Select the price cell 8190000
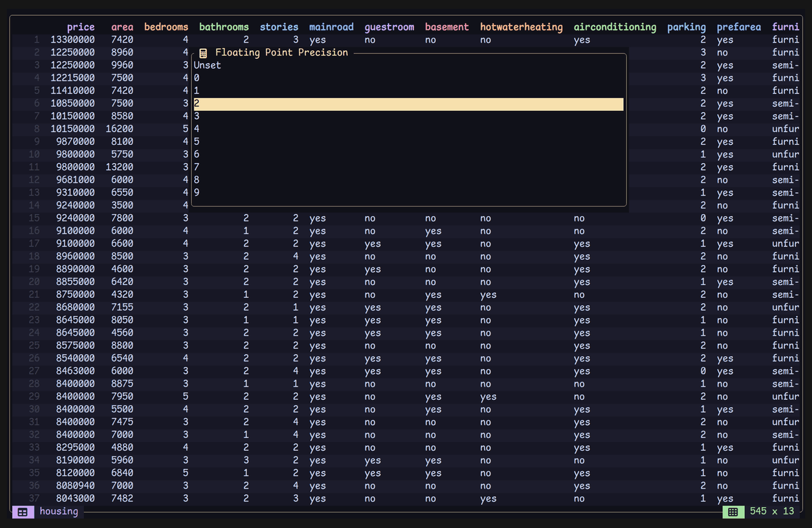The width and height of the screenshot is (812, 528). point(76,460)
